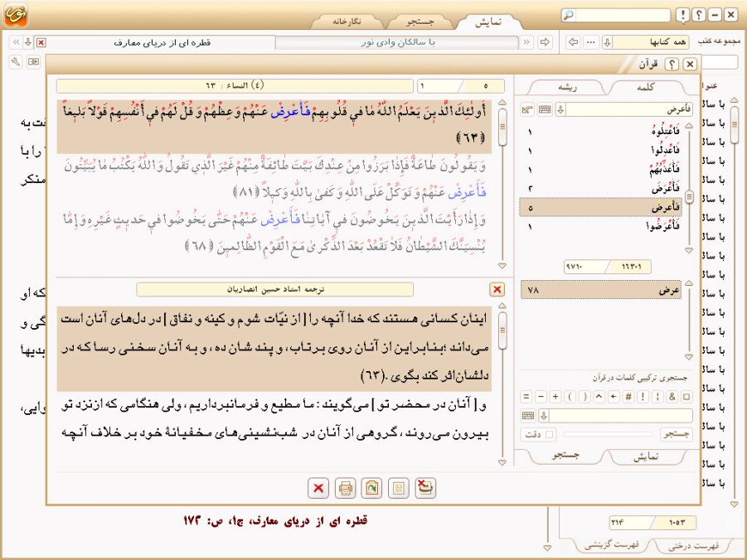
Task: Select the root عرض with count ٧٨
Action: coord(601,289)
